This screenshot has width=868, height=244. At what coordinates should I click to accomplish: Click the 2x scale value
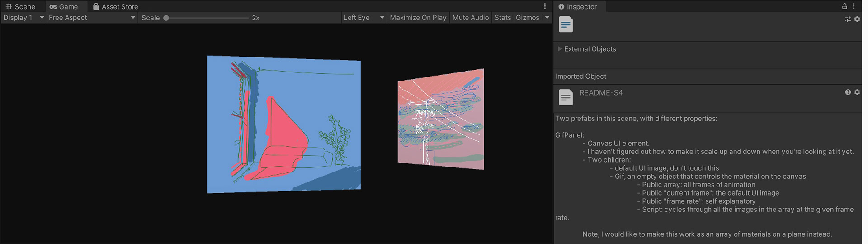[256, 18]
